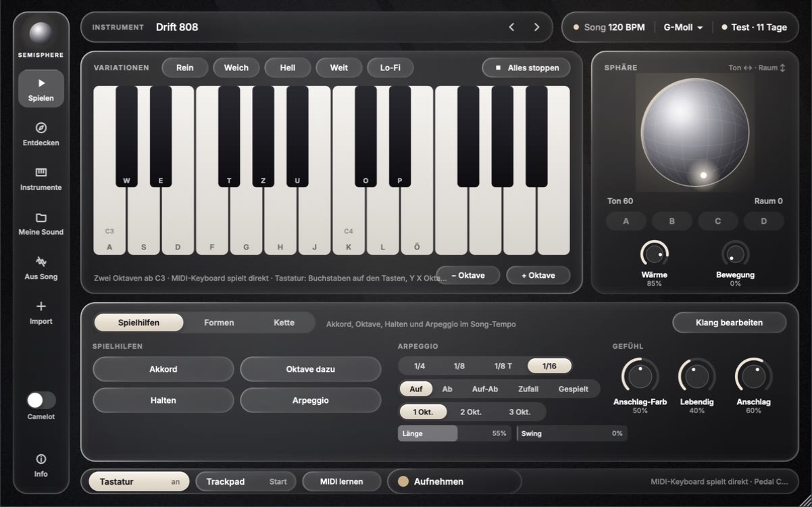Shift down with − Oktave button
The image size is (812, 507).
pyautogui.click(x=467, y=275)
